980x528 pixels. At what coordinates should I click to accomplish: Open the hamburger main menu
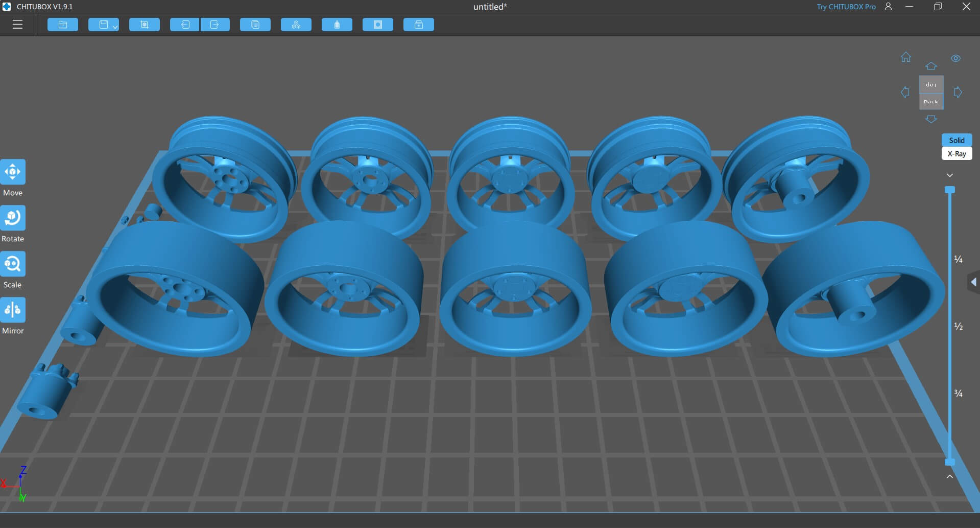[17, 25]
